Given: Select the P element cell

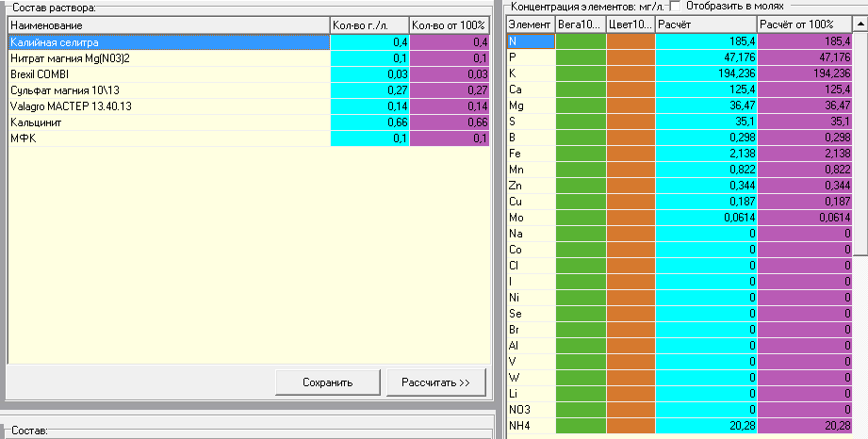Looking at the screenshot, I should click(531, 57).
